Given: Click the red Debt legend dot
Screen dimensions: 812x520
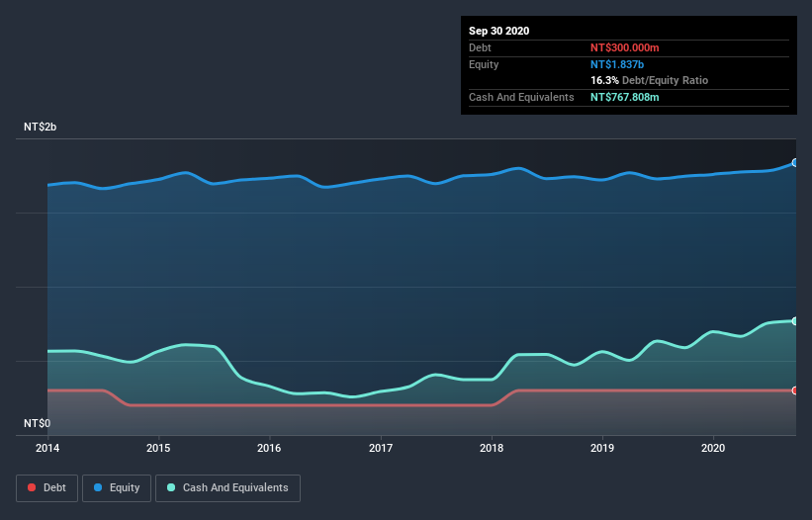Looking at the screenshot, I should coord(32,487).
